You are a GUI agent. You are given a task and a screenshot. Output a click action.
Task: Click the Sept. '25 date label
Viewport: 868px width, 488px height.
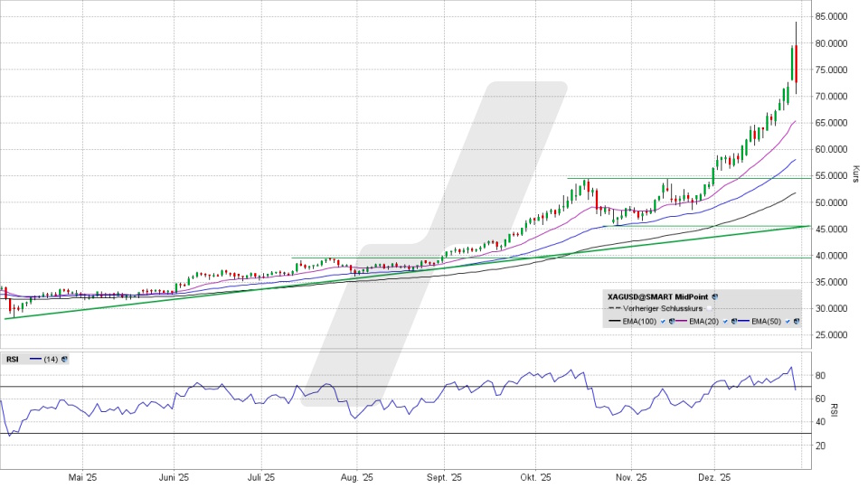[444, 477]
